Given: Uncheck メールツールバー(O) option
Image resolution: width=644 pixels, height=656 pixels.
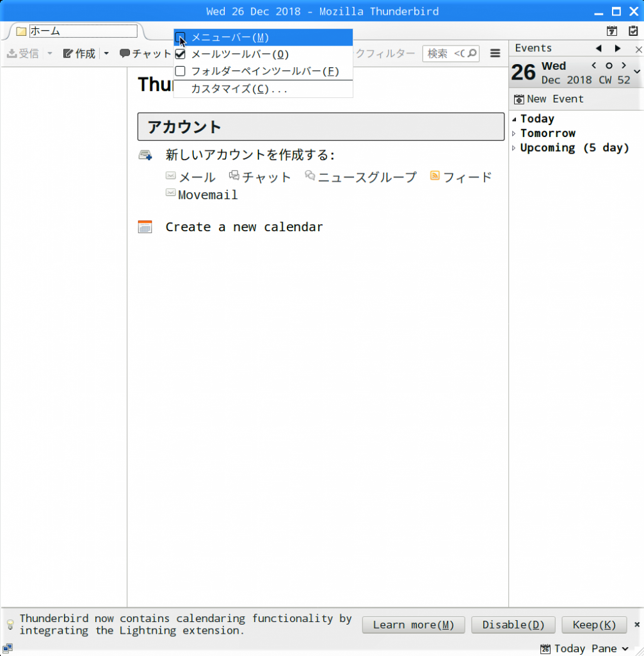Looking at the screenshot, I should point(181,54).
